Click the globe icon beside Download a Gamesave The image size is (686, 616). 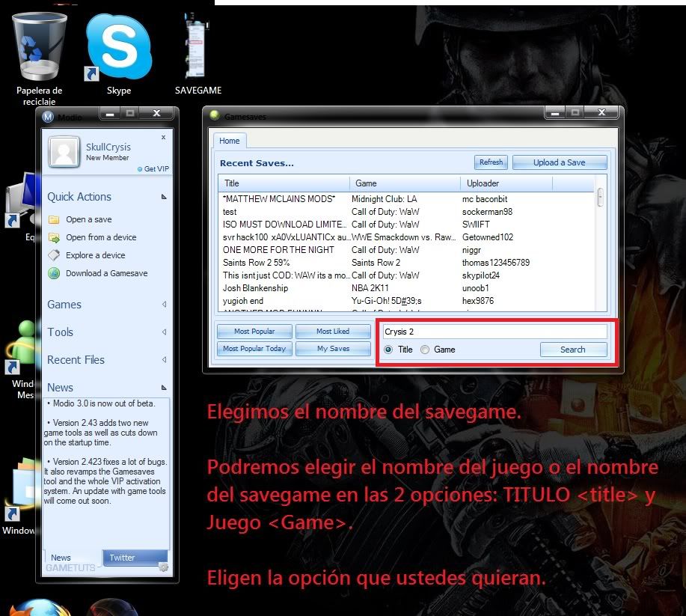pos(54,273)
